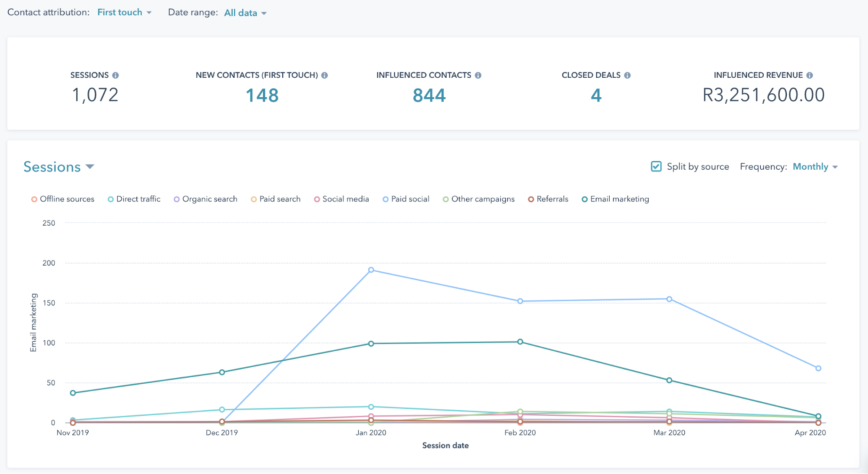The image size is (868, 474).
Task: Click the Session date axis title
Action: pos(446,446)
